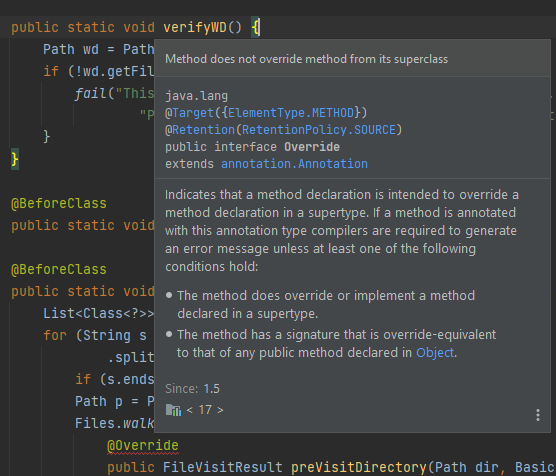556x476 pixels.
Task: Click the Files.walk call line
Action: click(x=115, y=424)
